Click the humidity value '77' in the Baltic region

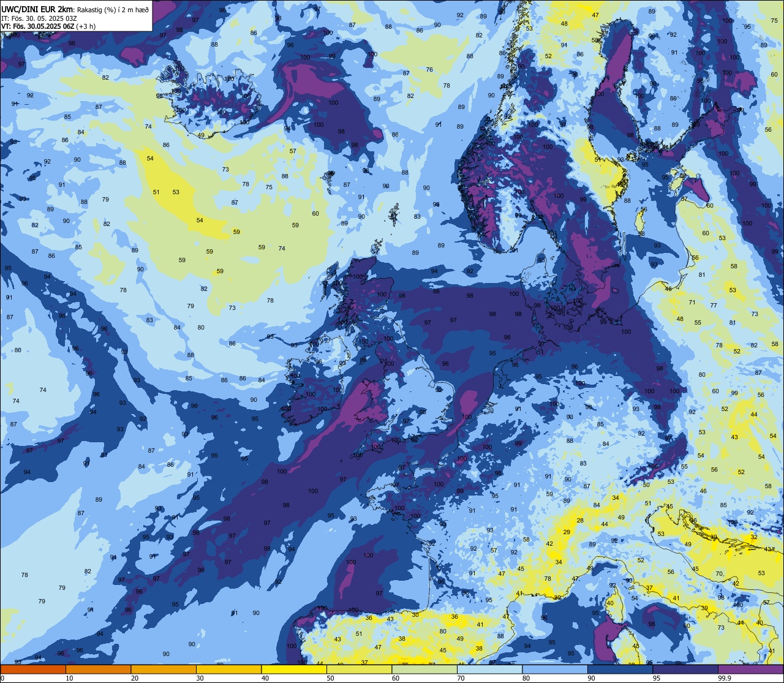point(714,305)
